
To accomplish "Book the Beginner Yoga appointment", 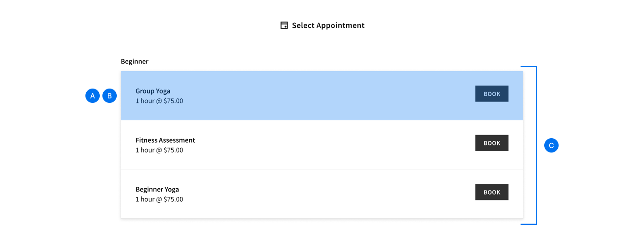I will [x=492, y=192].
